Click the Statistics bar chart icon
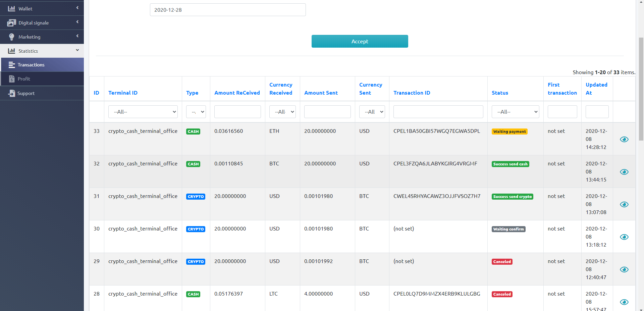The image size is (644, 311). coord(11,51)
